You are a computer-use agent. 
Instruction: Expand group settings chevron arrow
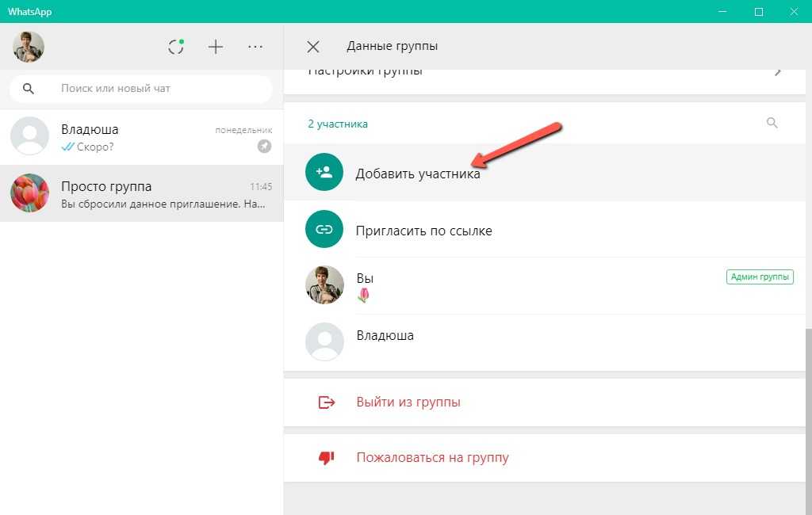pos(778,72)
